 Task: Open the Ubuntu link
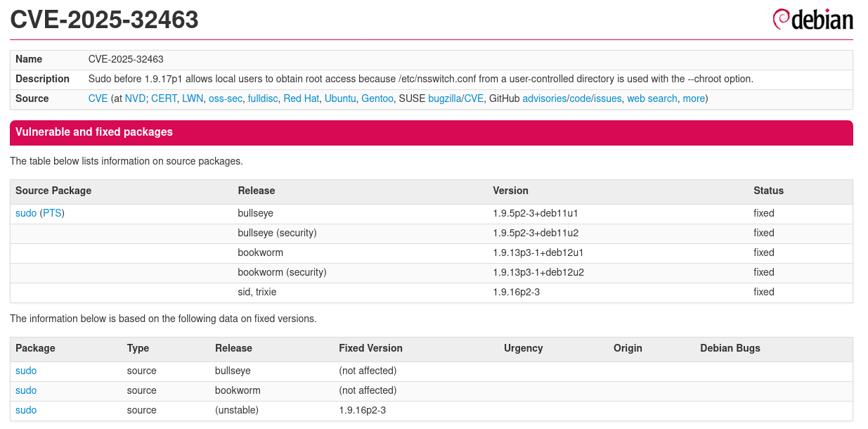pos(340,98)
